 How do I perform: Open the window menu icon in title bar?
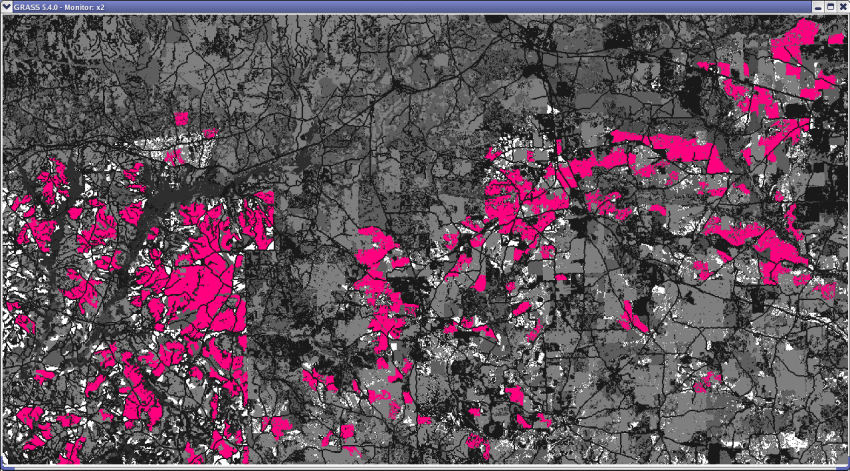[x=7, y=7]
